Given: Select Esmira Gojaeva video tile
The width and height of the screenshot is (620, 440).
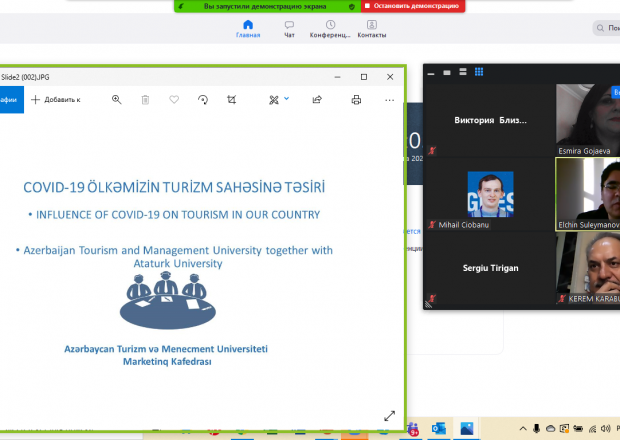Looking at the screenshot, I should pyautogui.click(x=588, y=120).
